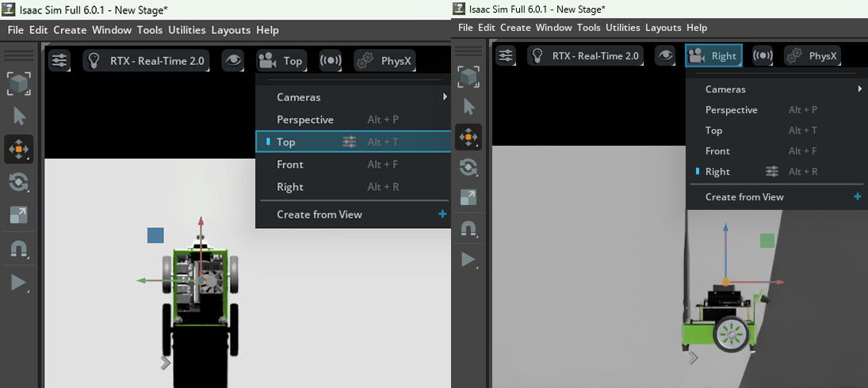Expand the Cameras submenu in left dropdown
The height and width of the screenshot is (388, 868).
point(354,97)
